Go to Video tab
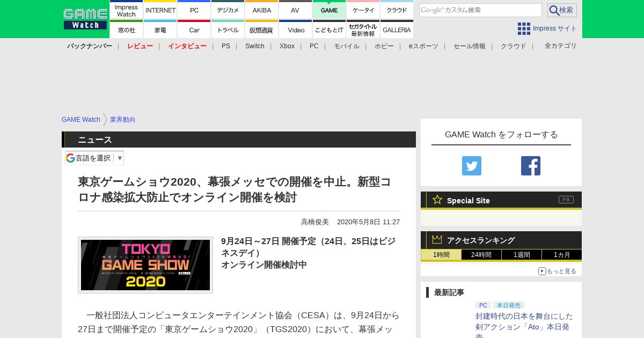 [295, 30]
